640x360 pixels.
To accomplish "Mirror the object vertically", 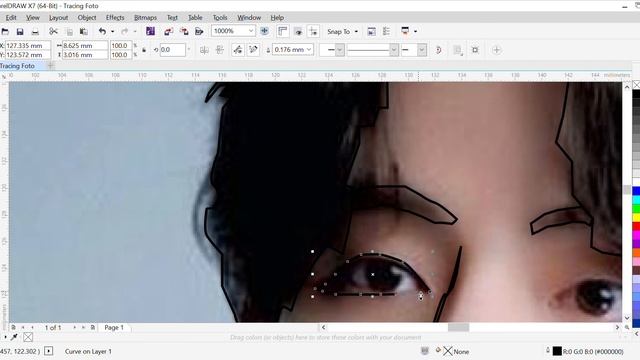I will click(220, 50).
